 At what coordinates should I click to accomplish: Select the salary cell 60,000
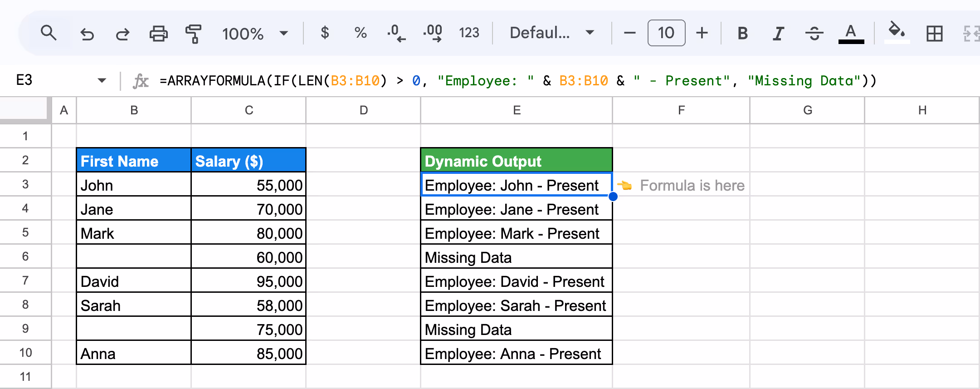tap(249, 256)
